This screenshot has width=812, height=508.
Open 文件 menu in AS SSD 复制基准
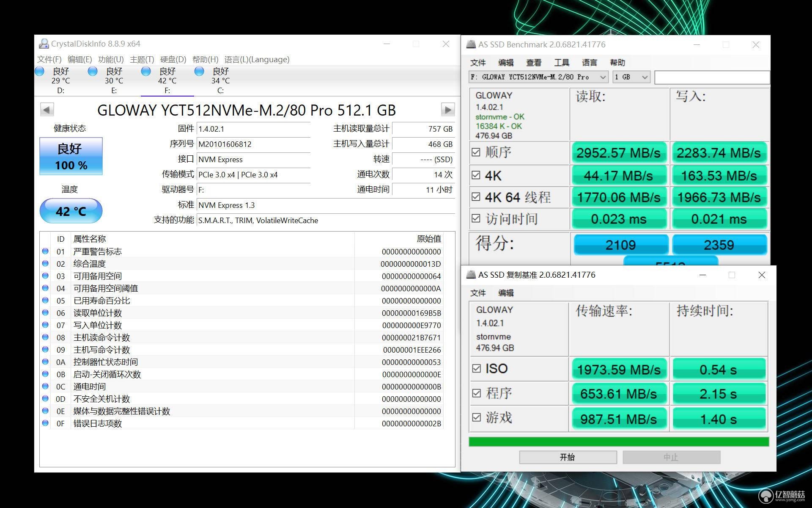click(478, 293)
